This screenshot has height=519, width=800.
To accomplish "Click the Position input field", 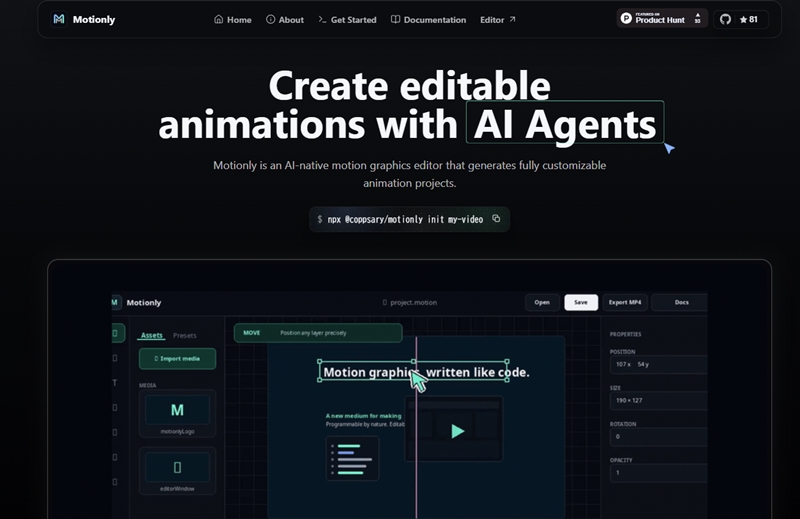I will point(659,364).
